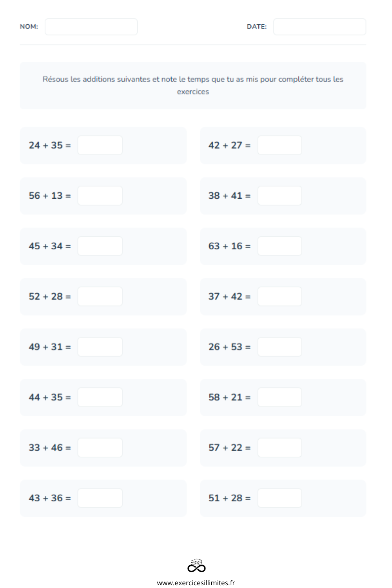Click answer box for 38 + 41
Image resolution: width=392 pixels, height=588 pixels.
279,196
